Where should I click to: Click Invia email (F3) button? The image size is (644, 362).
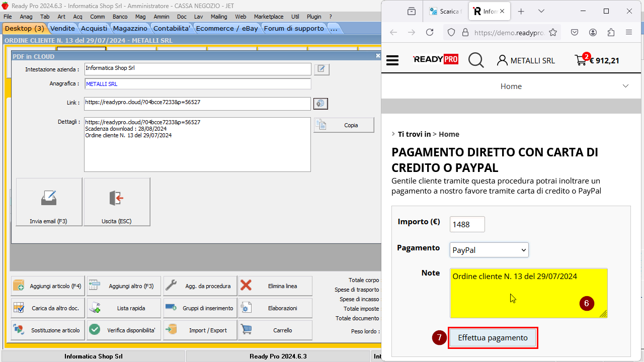point(49,202)
